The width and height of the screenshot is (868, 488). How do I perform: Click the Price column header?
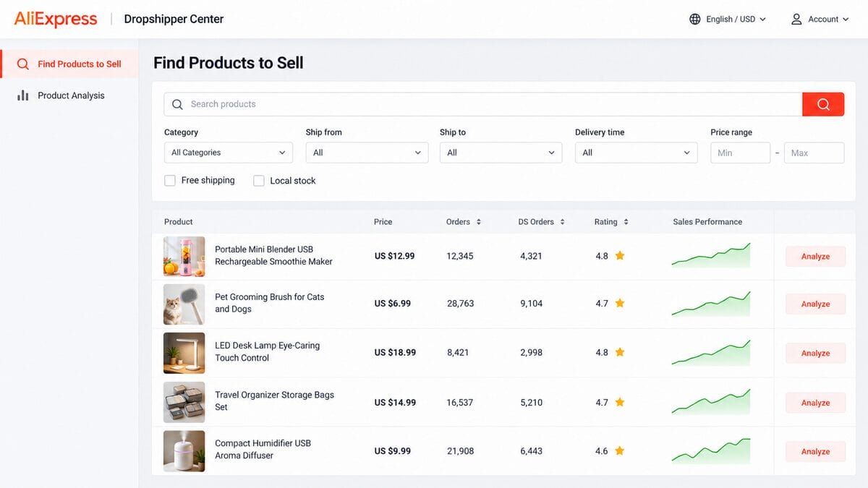383,222
